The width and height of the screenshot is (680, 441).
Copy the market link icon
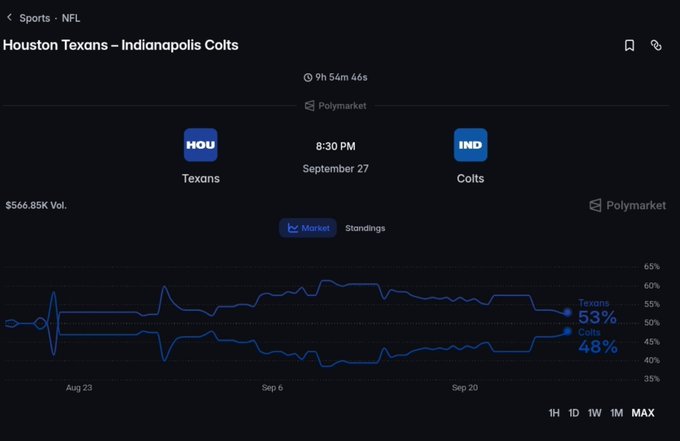pyautogui.click(x=656, y=45)
